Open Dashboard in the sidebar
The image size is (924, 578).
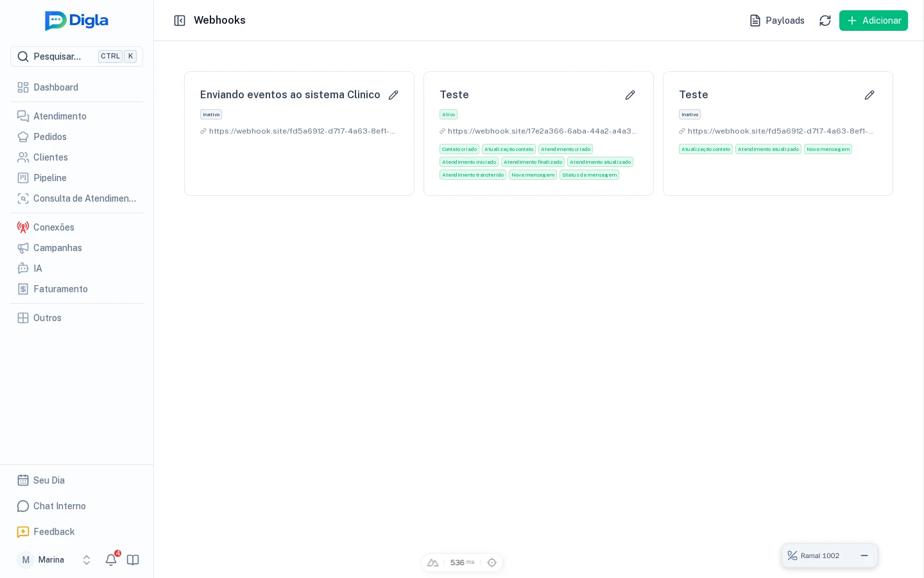(x=76, y=87)
